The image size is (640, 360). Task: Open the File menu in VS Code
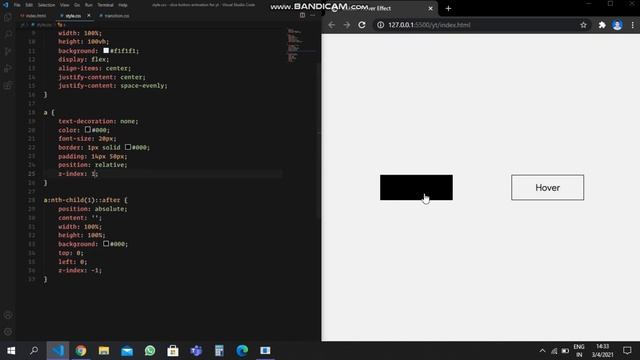[17, 5]
